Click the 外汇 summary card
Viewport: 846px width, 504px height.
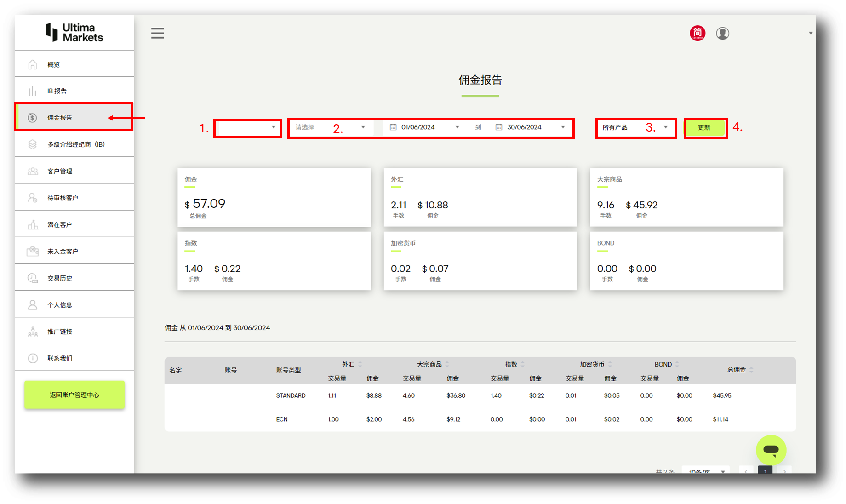point(480,197)
